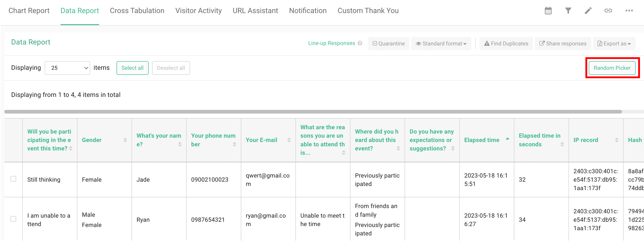Open the calendar date range picker
Viewport: 644px width, 241px height.
point(548,11)
